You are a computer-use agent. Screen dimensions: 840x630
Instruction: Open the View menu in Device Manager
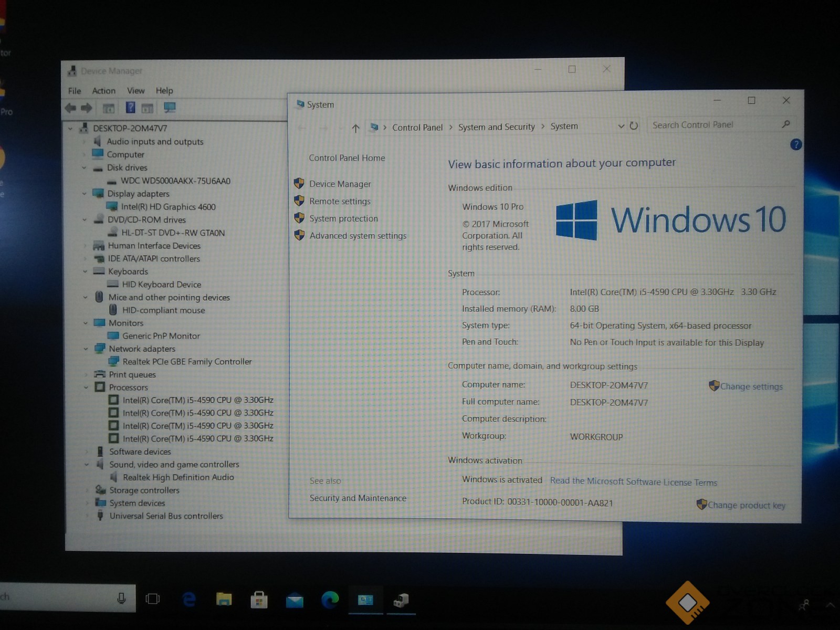[x=135, y=91]
